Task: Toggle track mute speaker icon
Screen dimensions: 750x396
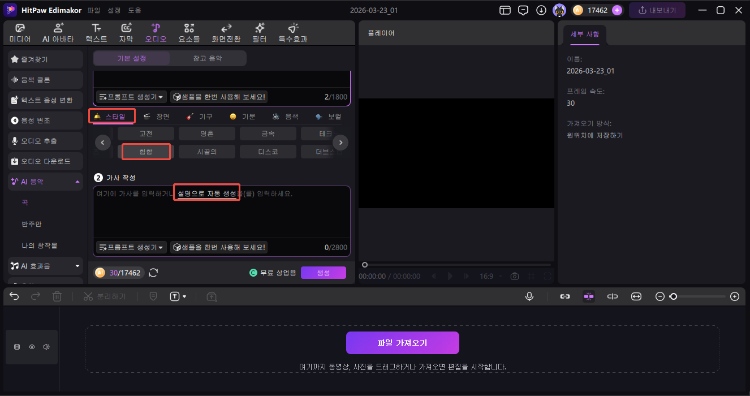Action: (46, 347)
